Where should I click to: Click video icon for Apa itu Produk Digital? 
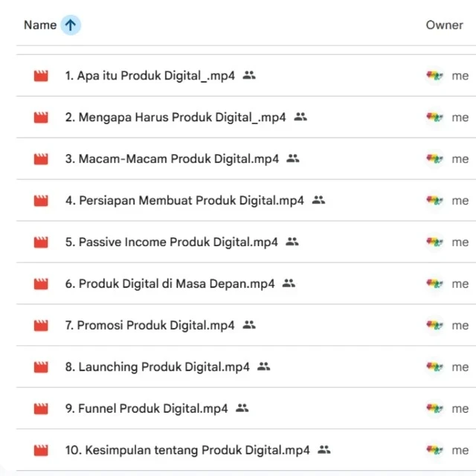point(41,75)
